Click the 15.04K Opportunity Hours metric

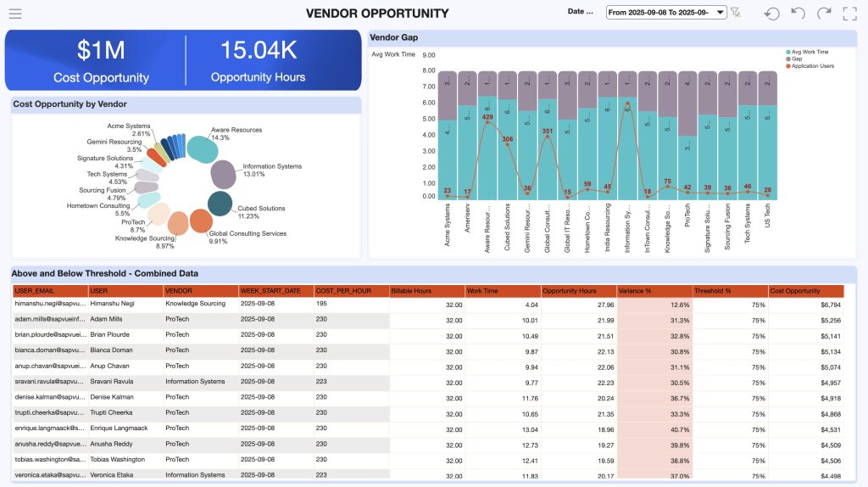tap(258, 61)
